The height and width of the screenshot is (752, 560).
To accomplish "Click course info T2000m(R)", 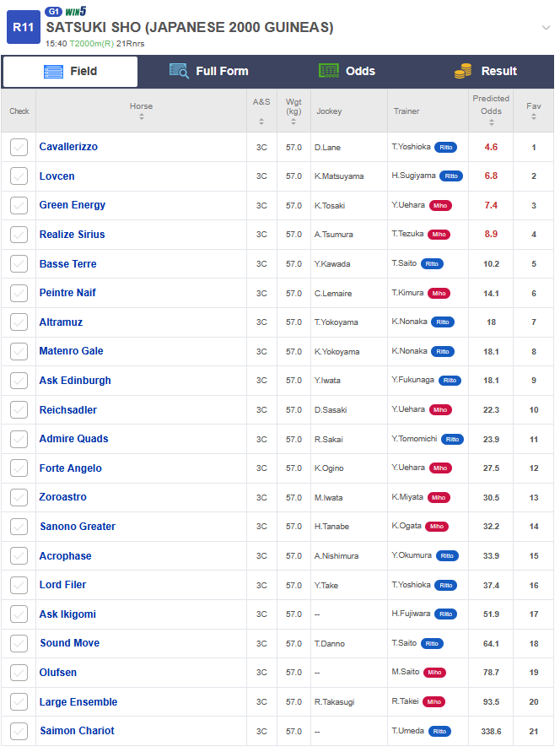I will pyautogui.click(x=91, y=44).
